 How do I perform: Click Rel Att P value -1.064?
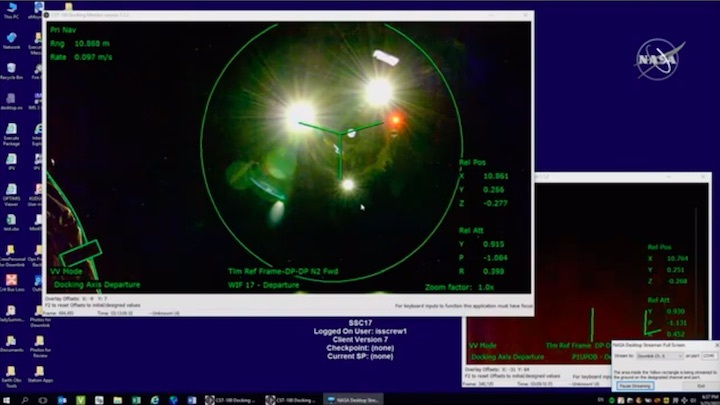pos(495,258)
